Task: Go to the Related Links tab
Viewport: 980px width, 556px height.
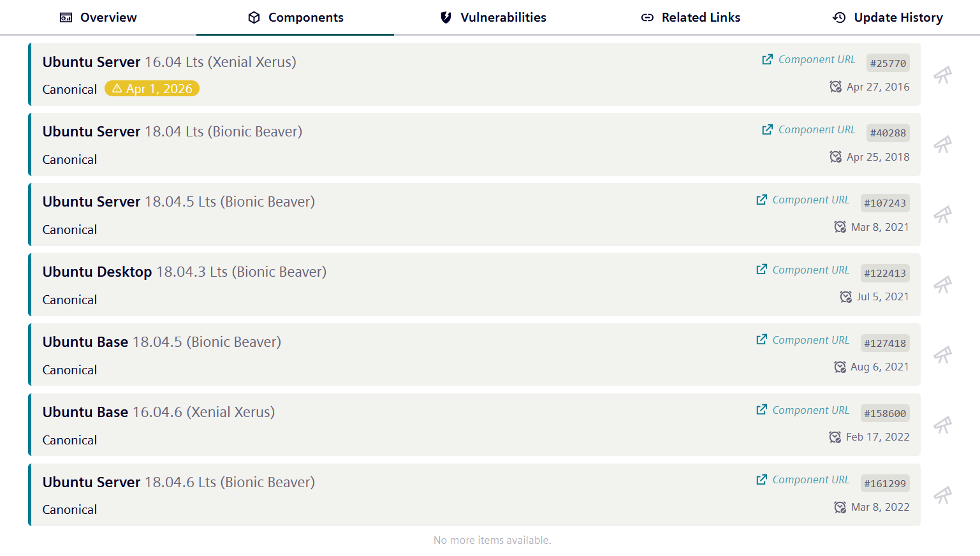Action: click(691, 17)
